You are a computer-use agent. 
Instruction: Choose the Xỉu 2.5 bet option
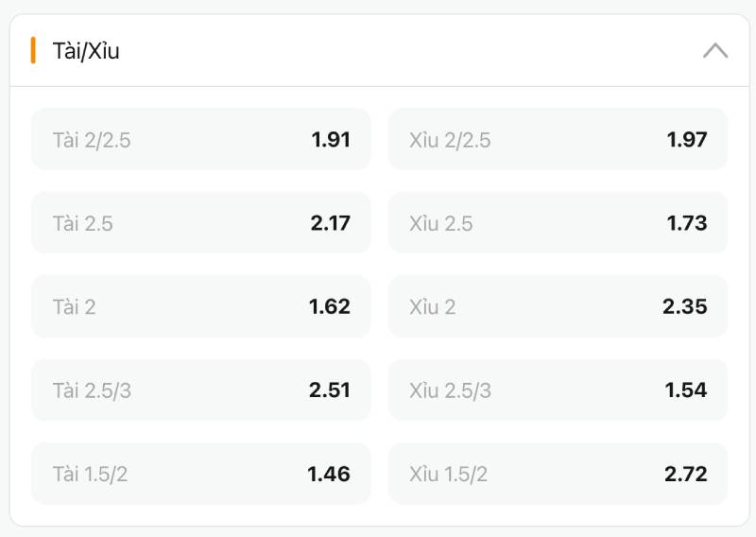tap(558, 223)
